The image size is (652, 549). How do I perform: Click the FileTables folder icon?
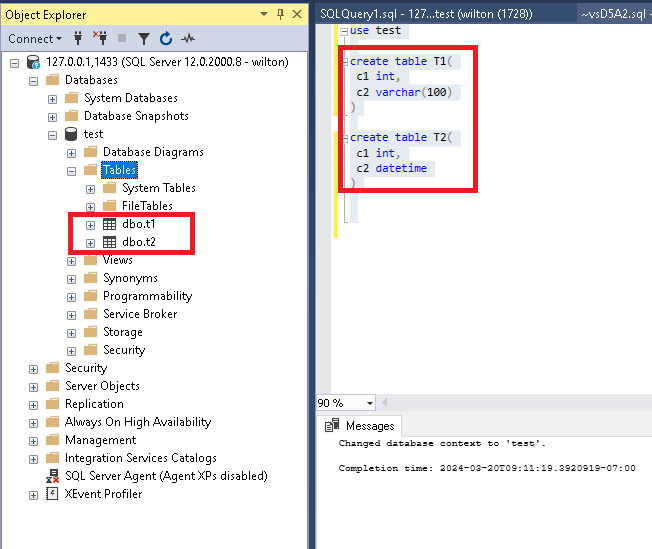(x=109, y=206)
